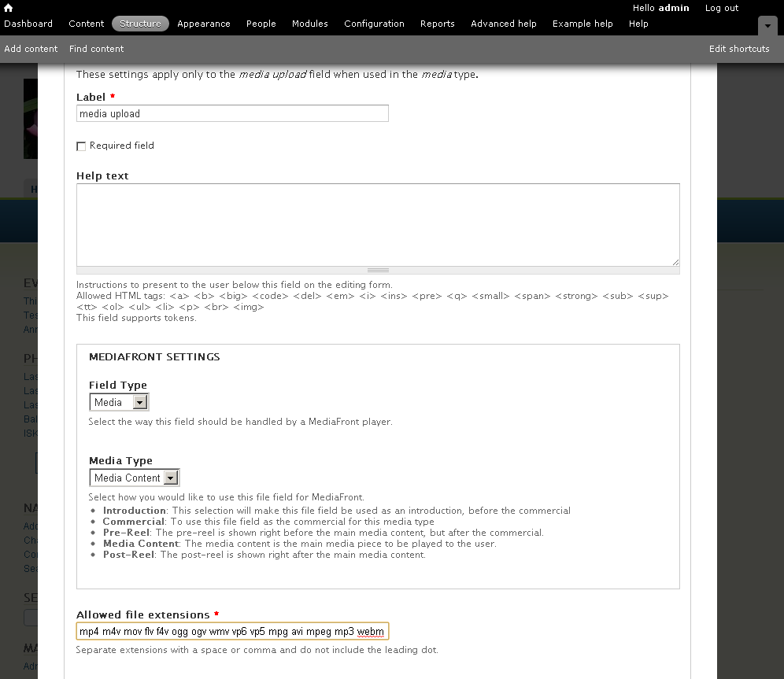
Task: Click the Drupal home icon
Action: (8, 7)
